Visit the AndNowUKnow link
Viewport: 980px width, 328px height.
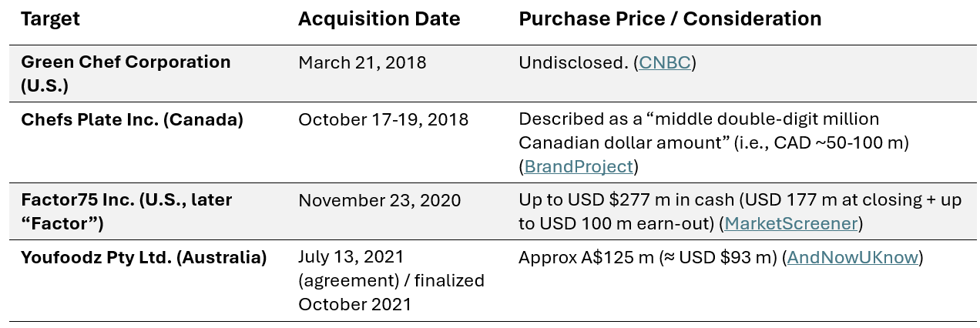[853, 257]
